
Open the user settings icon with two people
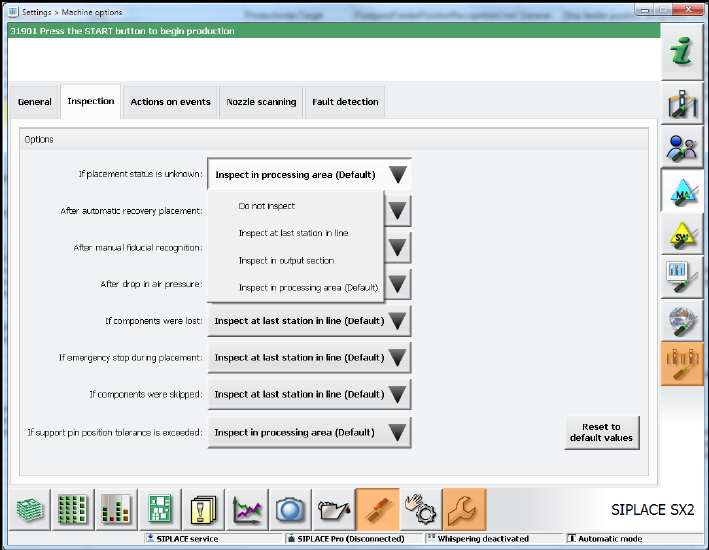point(682,147)
